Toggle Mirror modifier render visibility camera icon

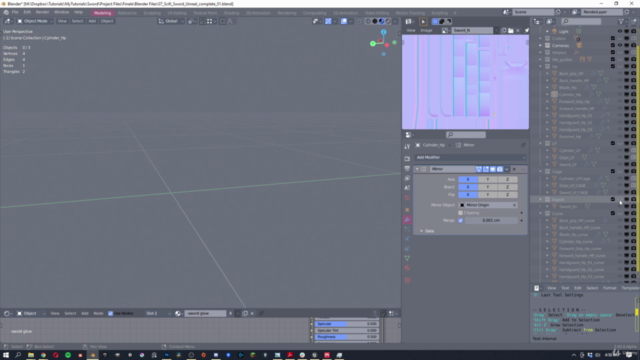click(x=500, y=169)
